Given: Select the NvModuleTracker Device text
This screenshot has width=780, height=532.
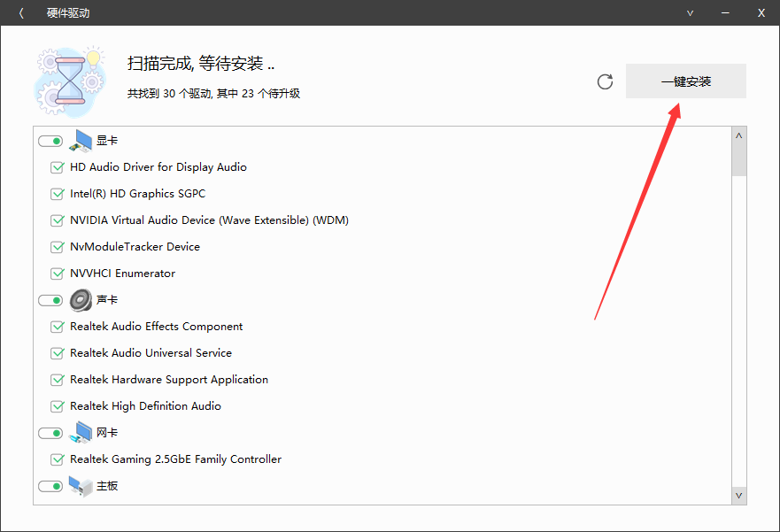Looking at the screenshot, I should tap(135, 247).
